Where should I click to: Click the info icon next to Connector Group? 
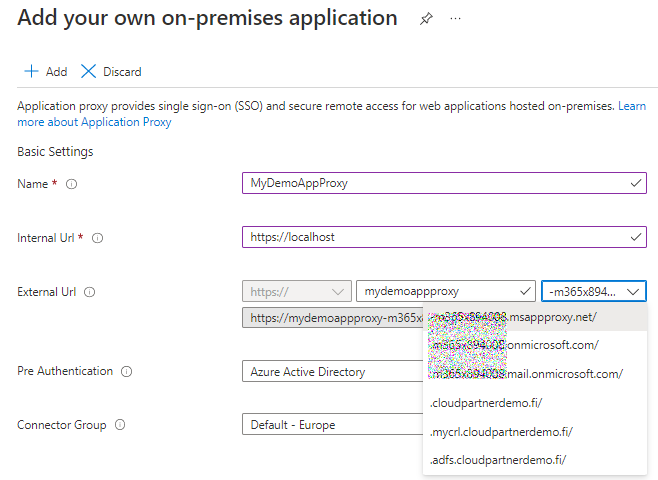coord(120,425)
